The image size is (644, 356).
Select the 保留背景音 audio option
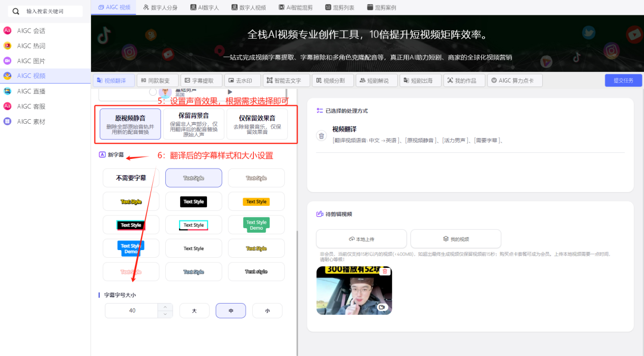[193, 124]
